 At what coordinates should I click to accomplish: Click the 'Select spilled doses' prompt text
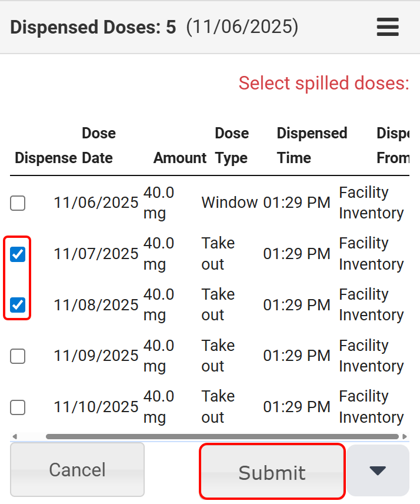[x=324, y=83]
